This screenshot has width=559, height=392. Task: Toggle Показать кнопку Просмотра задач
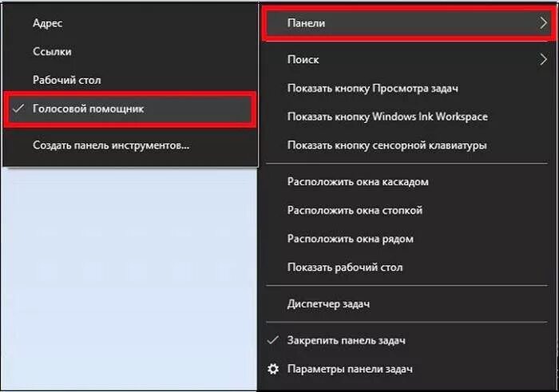[406, 89]
